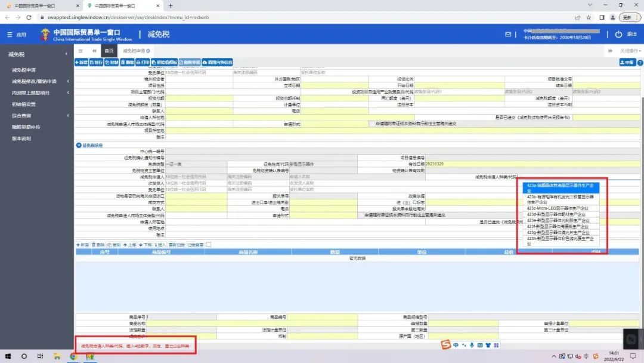Click the 打印 (print) toolbar button
Image resolution: width=644 pixels, height=363 pixels.
143,62
